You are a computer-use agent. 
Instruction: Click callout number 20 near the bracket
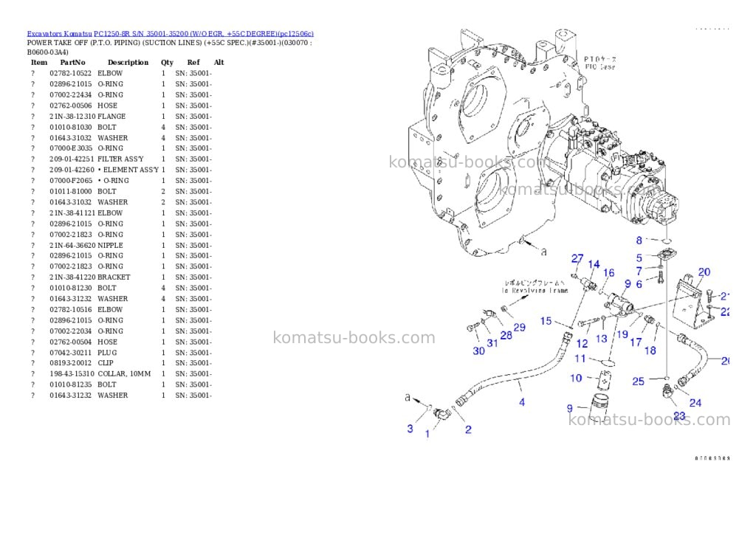coord(704,272)
